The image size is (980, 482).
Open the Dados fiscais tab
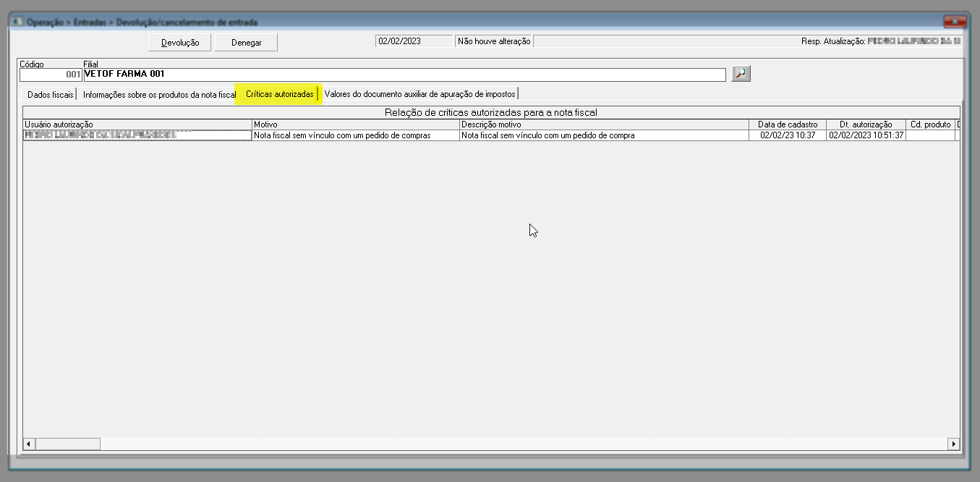tap(50, 95)
